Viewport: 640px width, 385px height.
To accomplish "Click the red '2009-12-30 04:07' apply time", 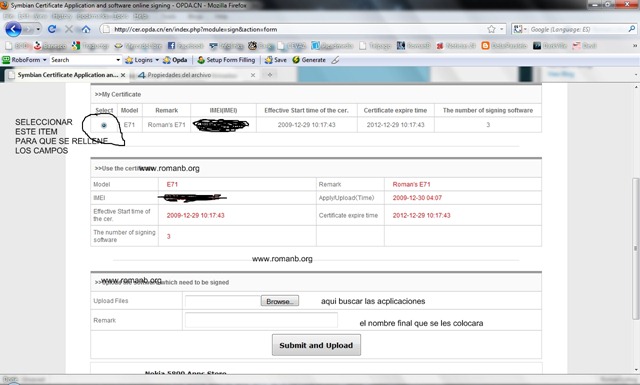I will pyautogui.click(x=417, y=198).
